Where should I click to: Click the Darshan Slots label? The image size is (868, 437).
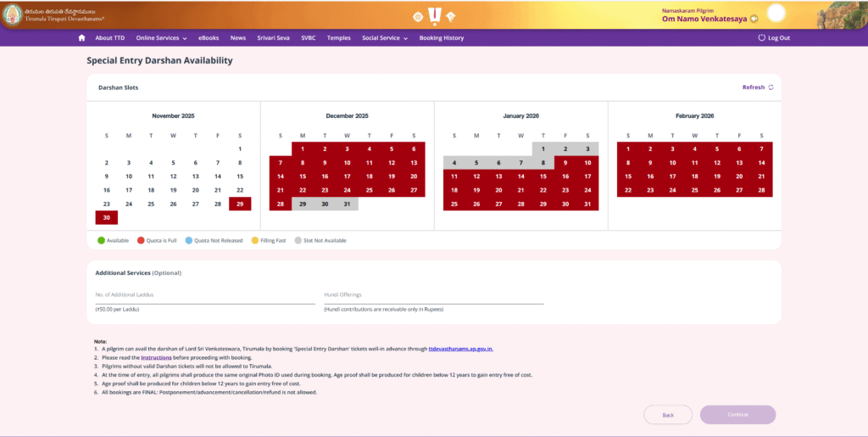coord(119,87)
